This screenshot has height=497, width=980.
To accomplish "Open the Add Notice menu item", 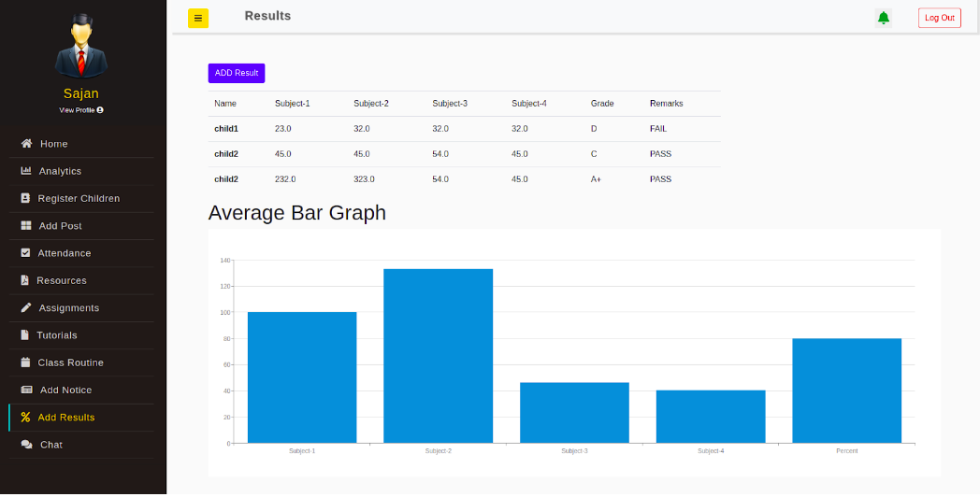I will 65,390.
